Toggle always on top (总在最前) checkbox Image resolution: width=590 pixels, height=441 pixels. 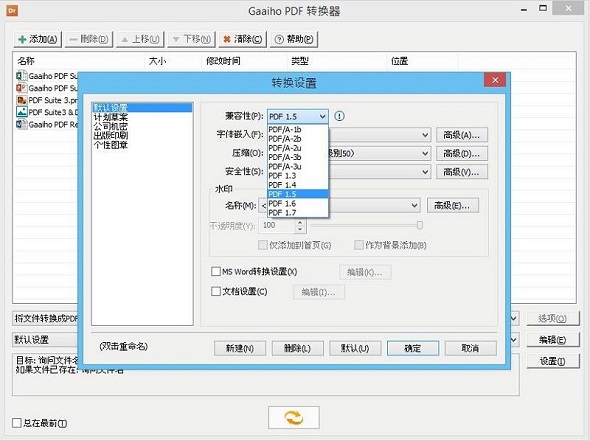[x=17, y=423]
